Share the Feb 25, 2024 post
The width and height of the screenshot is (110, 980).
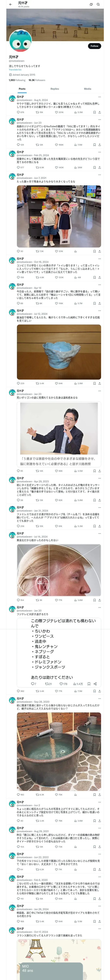[x=100, y=167]
